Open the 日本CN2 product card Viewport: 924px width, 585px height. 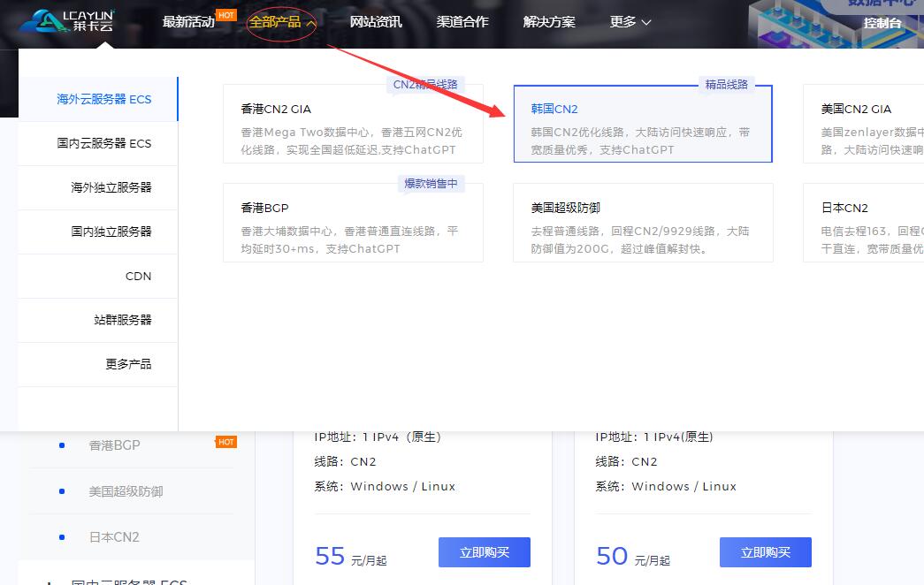(863, 223)
